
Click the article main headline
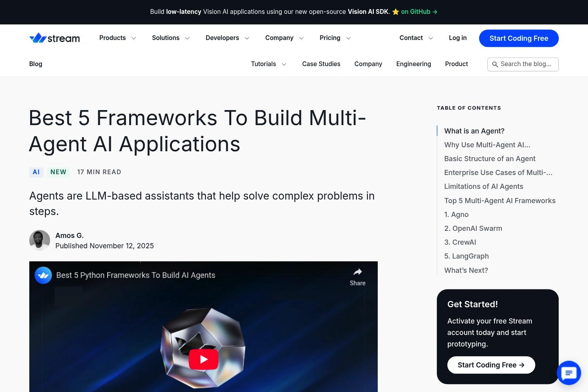pos(197,131)
